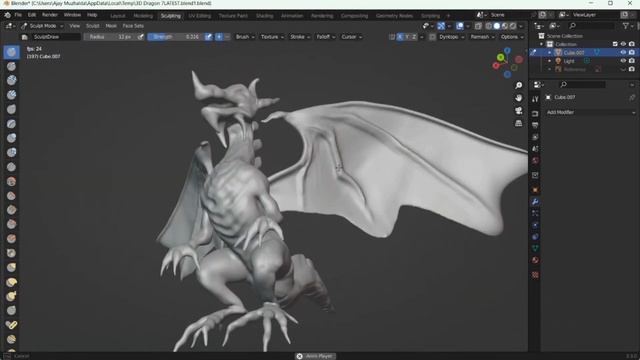Toggle camera view with camera gizmo
The image size is (640, 360).
518,111
